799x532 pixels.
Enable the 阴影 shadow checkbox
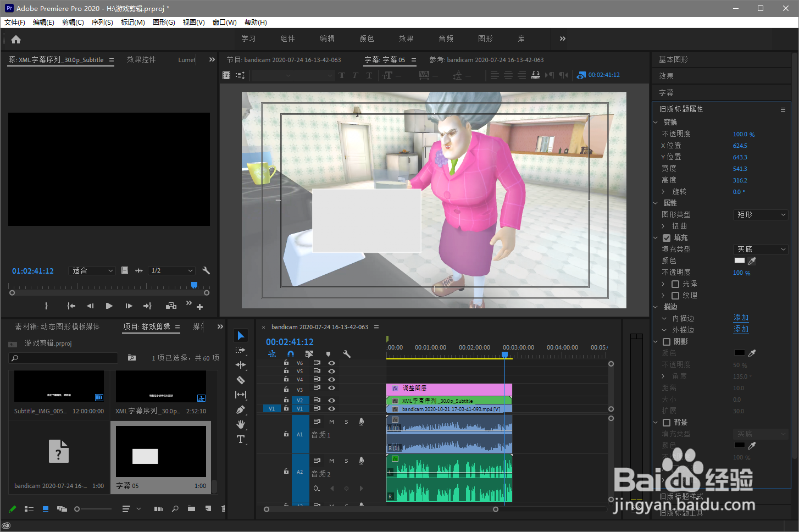[x=667, y=342]
